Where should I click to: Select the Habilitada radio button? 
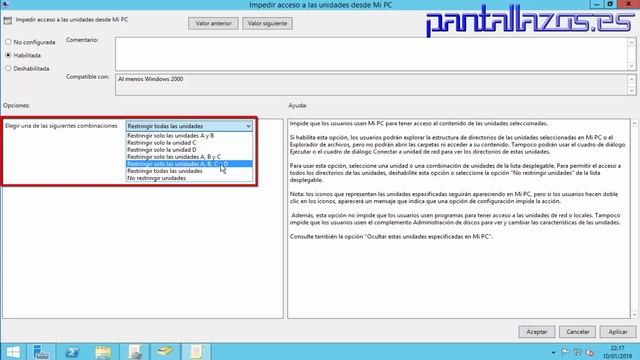pyautogui.click(x=8, y=55)
